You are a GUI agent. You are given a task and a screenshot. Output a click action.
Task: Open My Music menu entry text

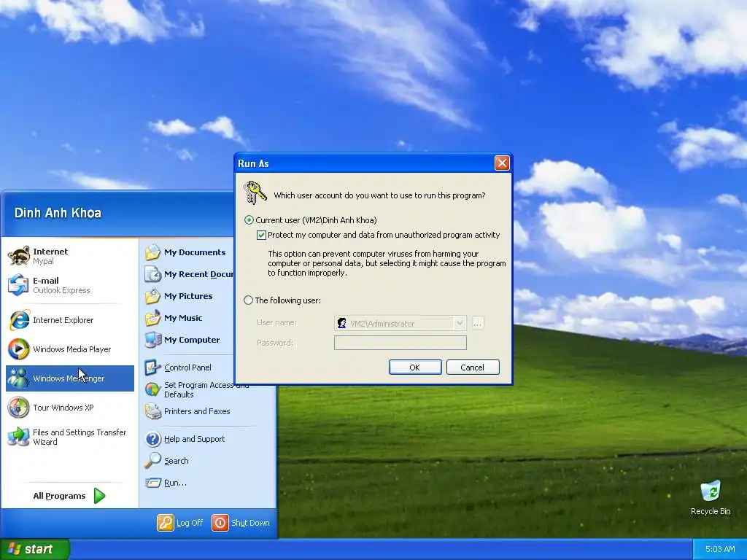coord(183,318)
